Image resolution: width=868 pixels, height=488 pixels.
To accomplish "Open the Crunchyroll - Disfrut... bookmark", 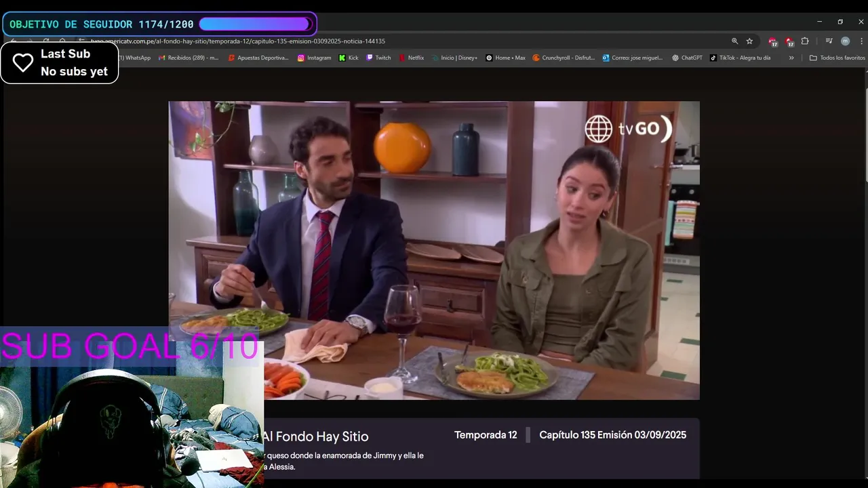I will [x=564, y=58].
